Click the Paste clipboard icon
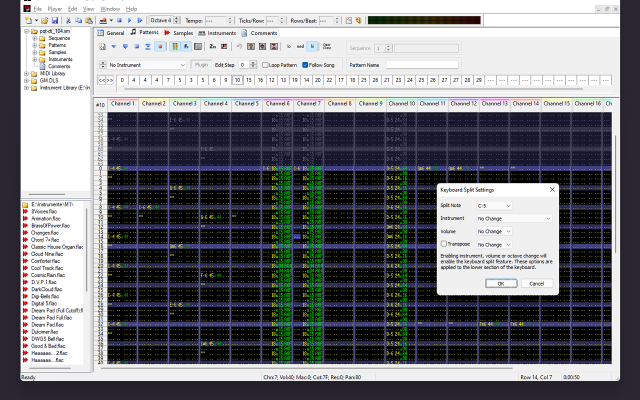Screen dimensions: 640x400 point(89,20)
